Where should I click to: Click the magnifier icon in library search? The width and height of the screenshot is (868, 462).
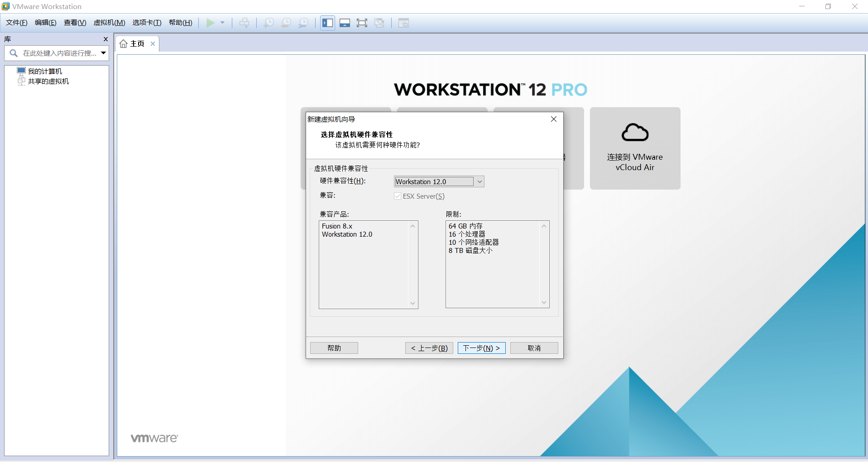(x=14, y=53)
